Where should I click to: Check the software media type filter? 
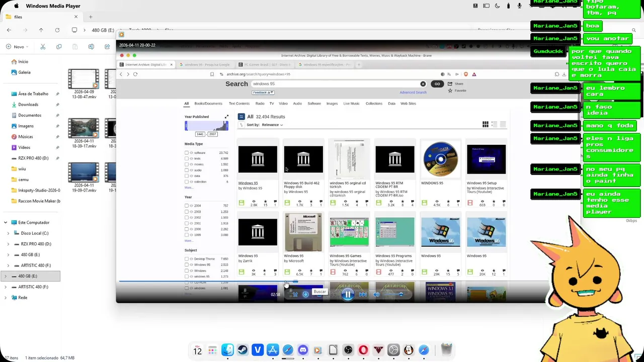click(x=187, y=153)
